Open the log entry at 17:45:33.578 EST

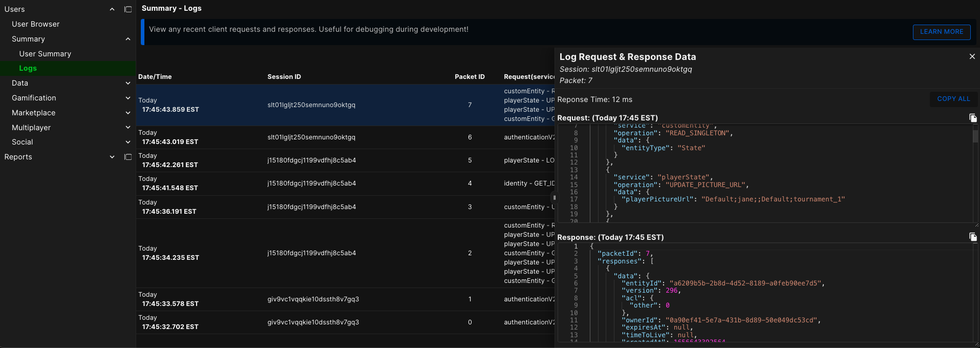(x=346, y=299)
